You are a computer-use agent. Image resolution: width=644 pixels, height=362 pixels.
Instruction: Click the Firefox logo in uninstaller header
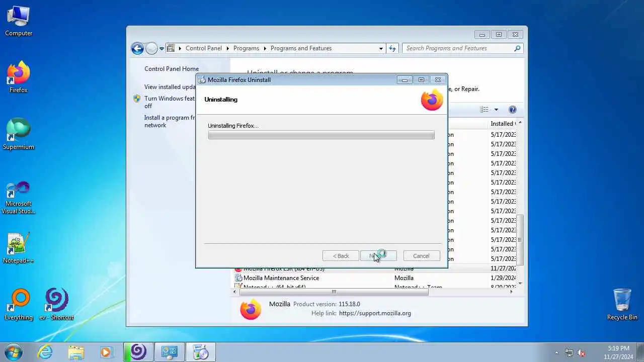coord(432,100)
